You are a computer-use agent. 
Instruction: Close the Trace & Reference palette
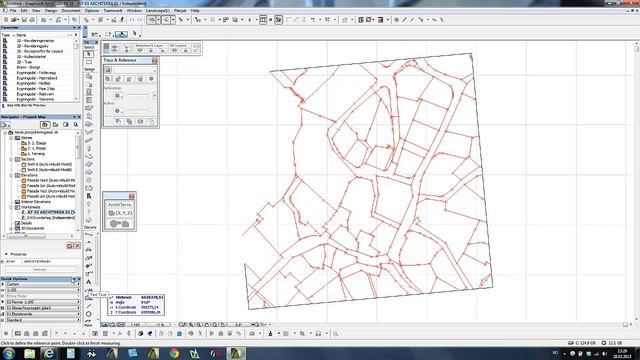click(x=155, y=60)
